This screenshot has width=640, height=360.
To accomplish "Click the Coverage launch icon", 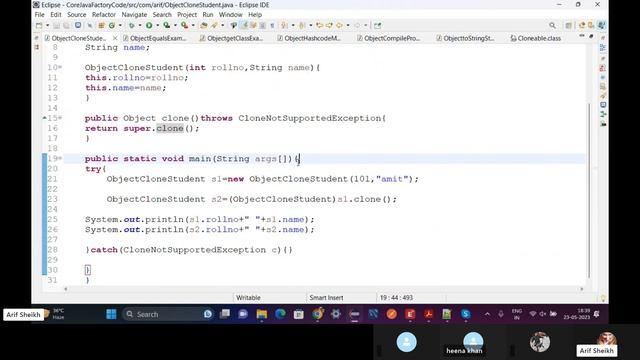I will coord(167,25).
